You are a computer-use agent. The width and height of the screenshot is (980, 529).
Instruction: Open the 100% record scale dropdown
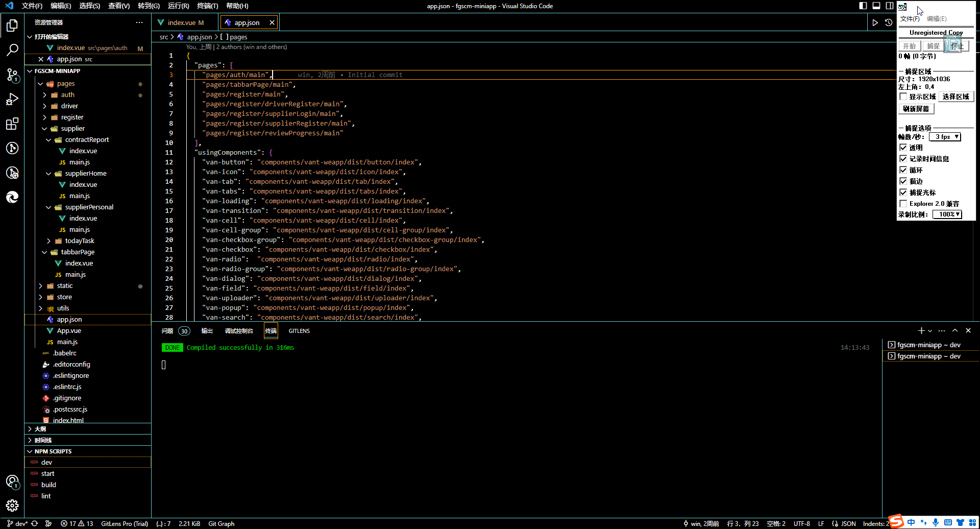pyautogui.click(x=947, y=214)
